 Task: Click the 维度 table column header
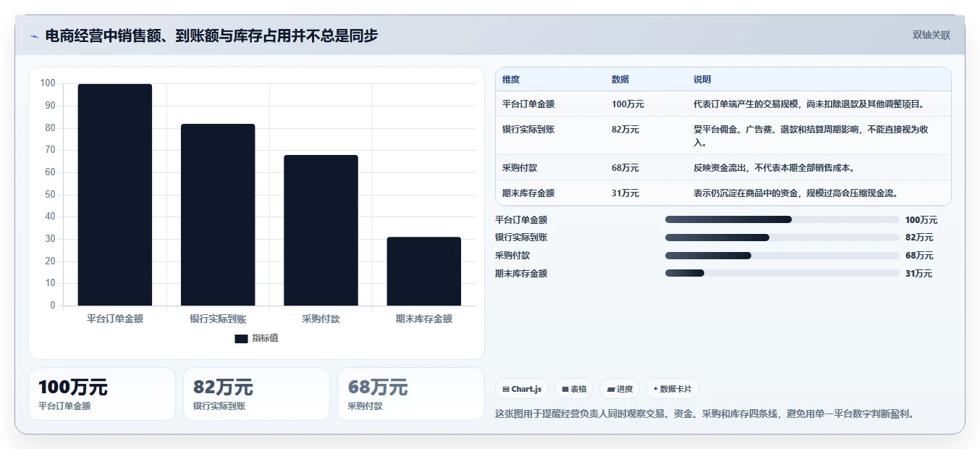coord(511,80)
